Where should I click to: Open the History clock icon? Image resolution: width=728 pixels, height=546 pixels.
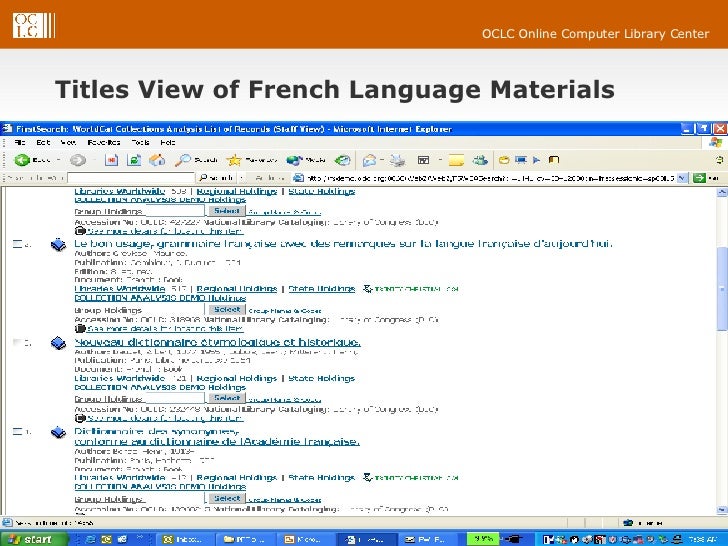[343, 160]
